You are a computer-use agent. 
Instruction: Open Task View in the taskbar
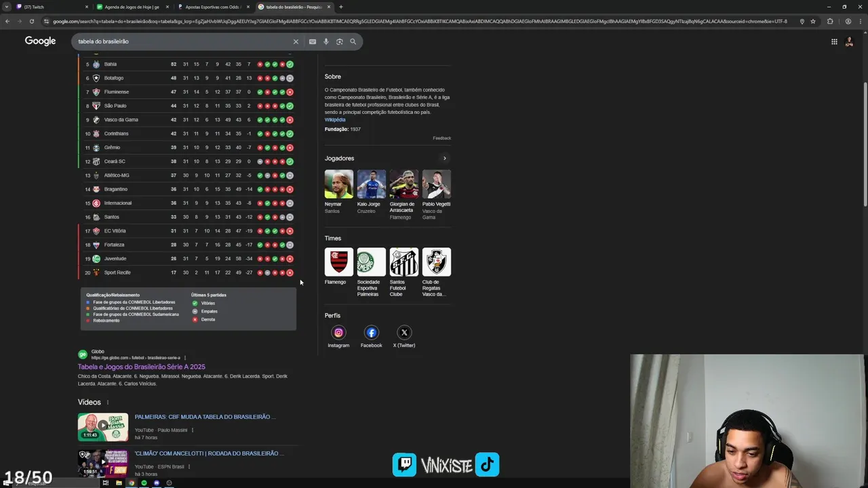106,483
